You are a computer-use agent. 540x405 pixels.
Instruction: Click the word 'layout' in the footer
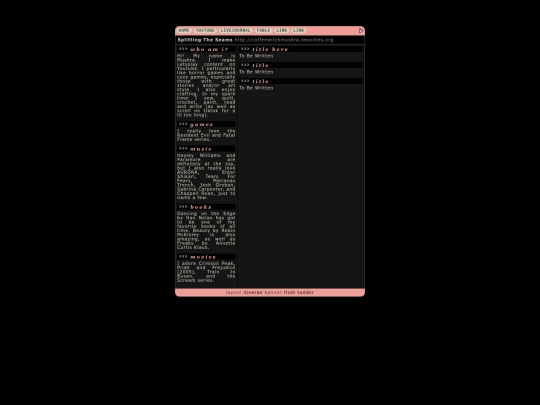coord(233,292)
